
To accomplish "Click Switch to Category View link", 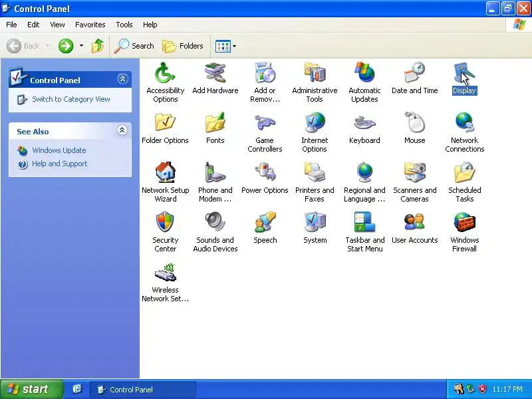I will pyautogui.click(x=71, y=99).
